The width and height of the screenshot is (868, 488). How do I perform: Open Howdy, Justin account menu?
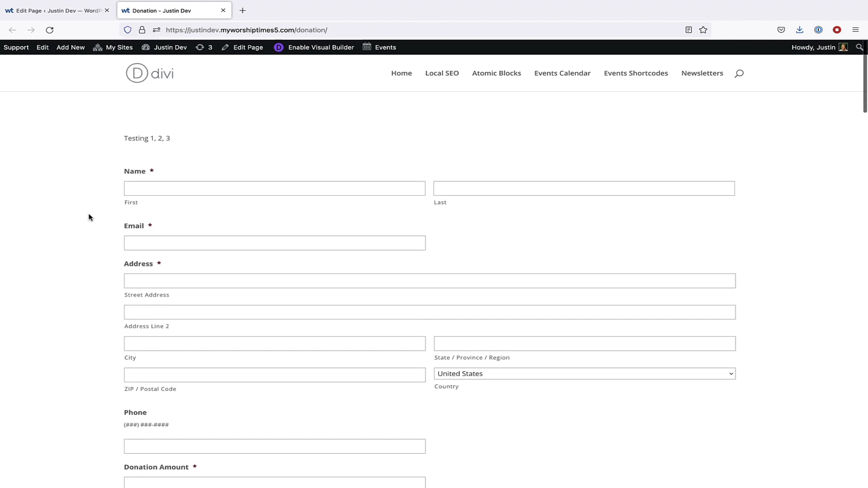pyautogui.click(x=819, y=47)
